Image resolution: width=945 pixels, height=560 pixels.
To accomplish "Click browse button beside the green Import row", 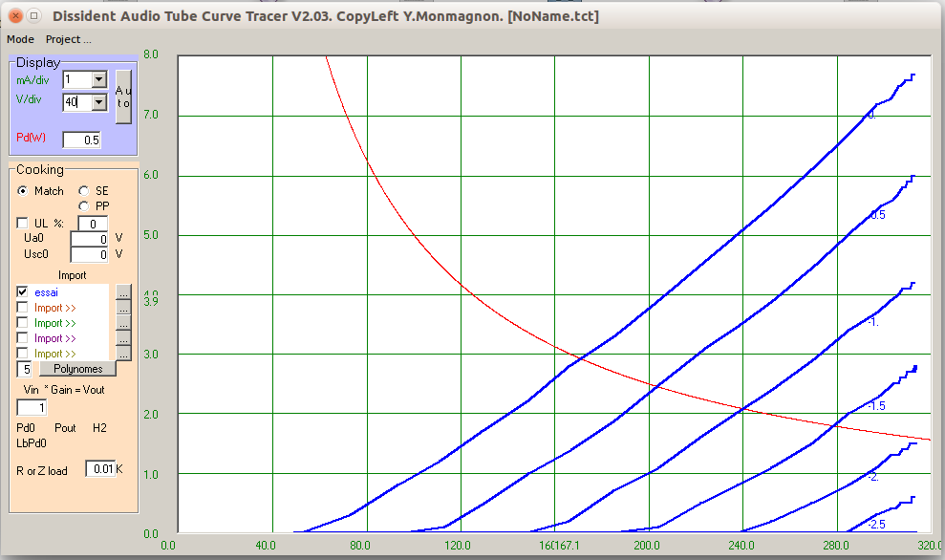I will pos(122,323).
